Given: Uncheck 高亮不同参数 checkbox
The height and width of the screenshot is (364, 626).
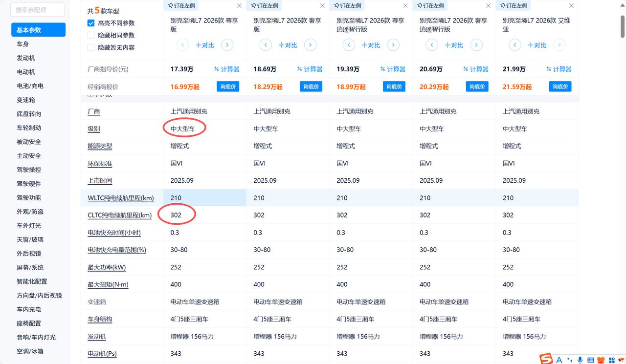Looking at the screenshot, I should click(91, 23).
